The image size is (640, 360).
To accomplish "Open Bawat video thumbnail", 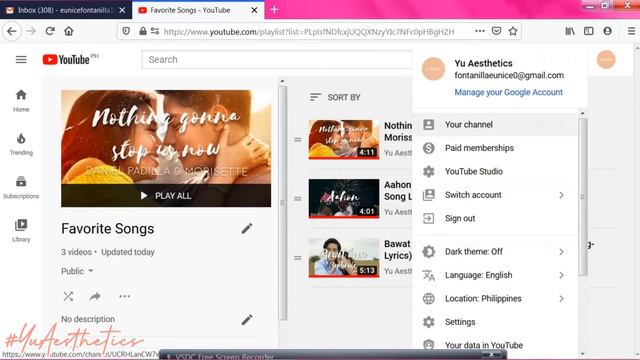I will pyautogui.click(x=344, y=258).
